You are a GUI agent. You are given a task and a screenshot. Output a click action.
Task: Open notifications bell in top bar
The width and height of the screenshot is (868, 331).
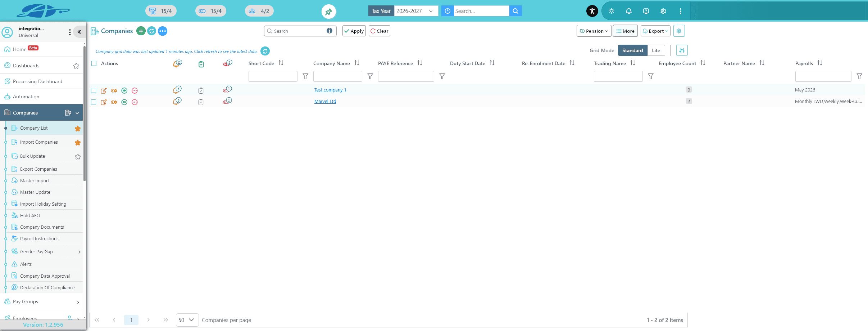(x=629, y=11)
